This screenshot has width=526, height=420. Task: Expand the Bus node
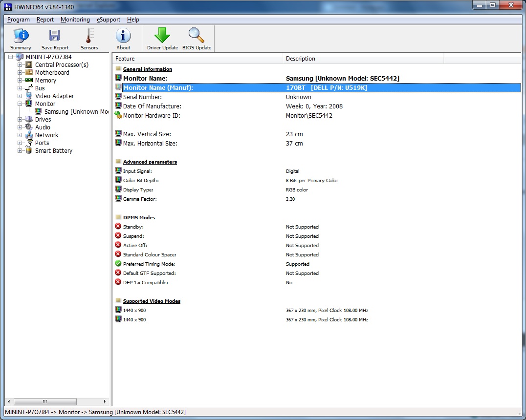(20, 88)
